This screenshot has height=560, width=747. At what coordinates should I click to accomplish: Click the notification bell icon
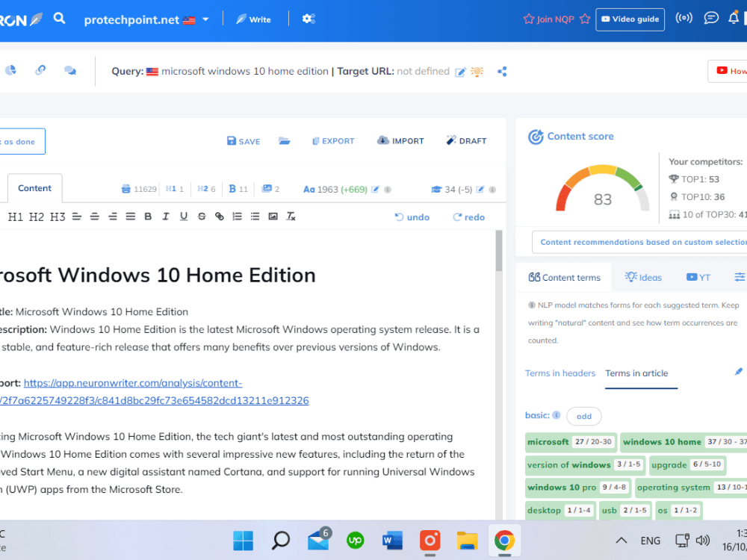[x=734, y=18]
